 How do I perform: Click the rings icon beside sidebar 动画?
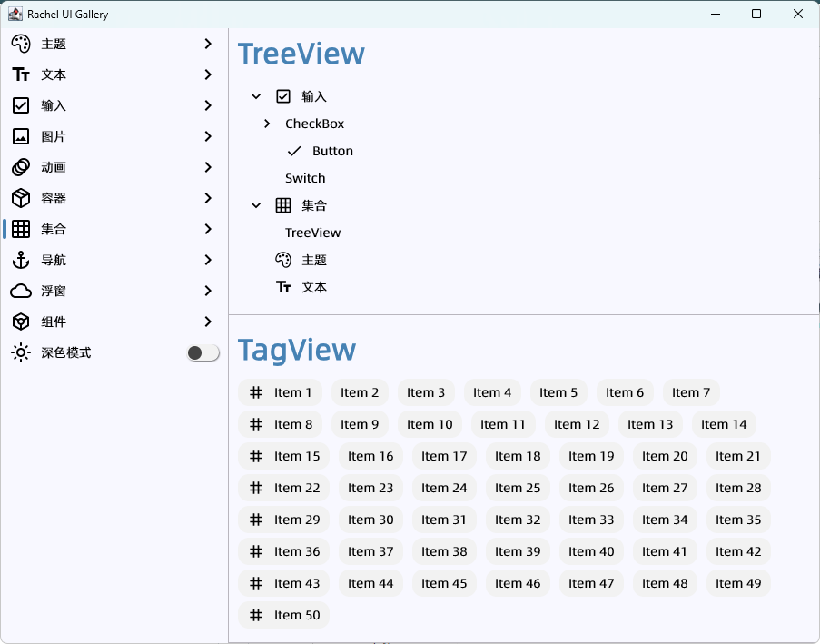pos(21,167)
